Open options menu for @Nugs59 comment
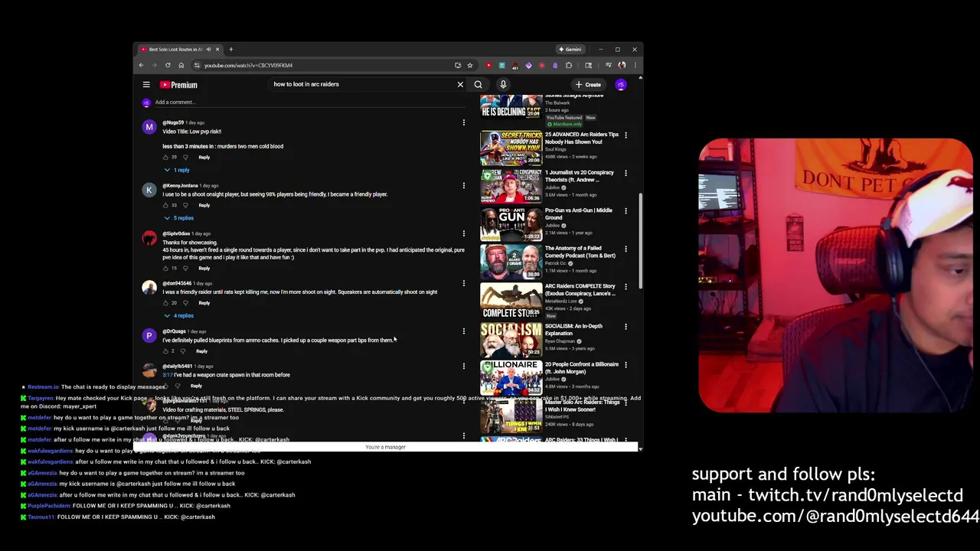 coord(463,122)
